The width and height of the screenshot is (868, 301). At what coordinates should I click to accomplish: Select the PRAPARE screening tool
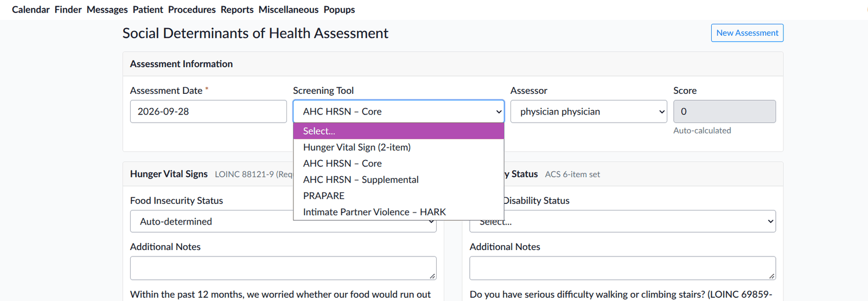(399, 196)
